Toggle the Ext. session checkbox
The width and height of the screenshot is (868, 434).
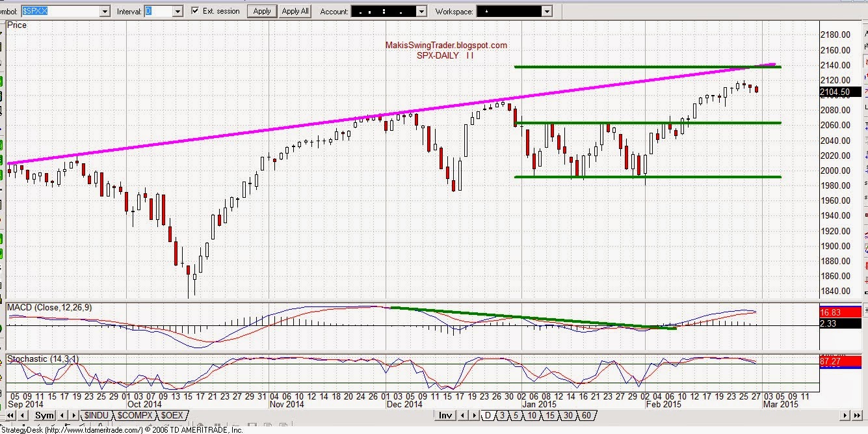[196, 11]
